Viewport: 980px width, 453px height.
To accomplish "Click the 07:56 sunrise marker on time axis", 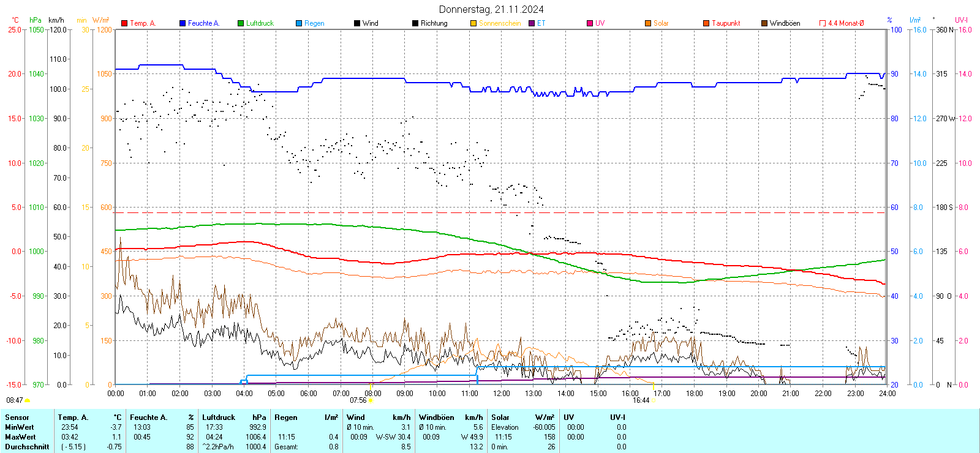I will [358, 400].
